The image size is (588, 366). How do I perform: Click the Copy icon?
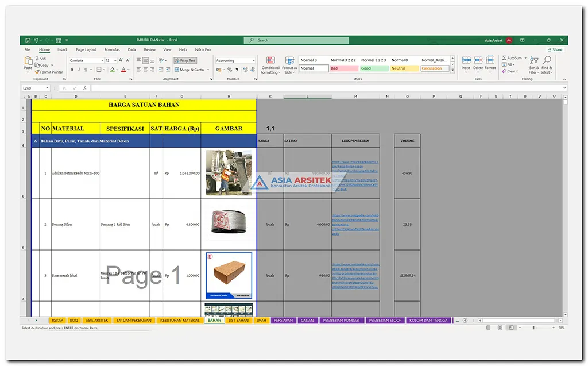37,65
